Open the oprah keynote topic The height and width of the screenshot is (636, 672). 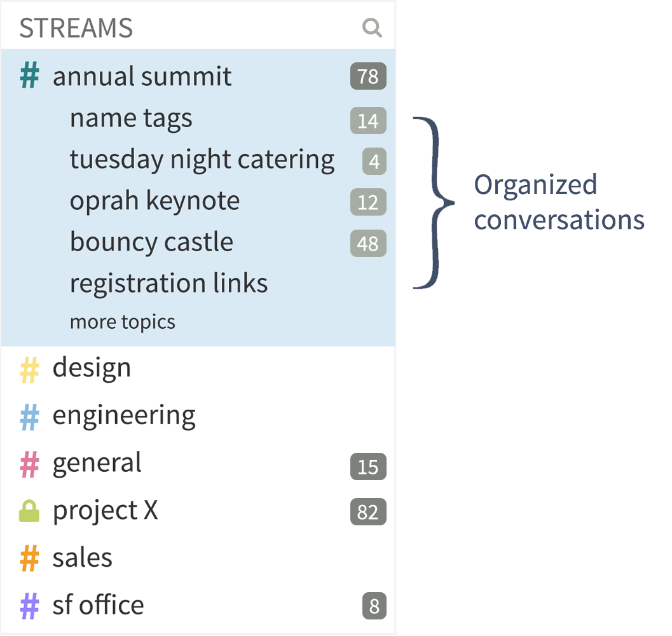[154, 200]
